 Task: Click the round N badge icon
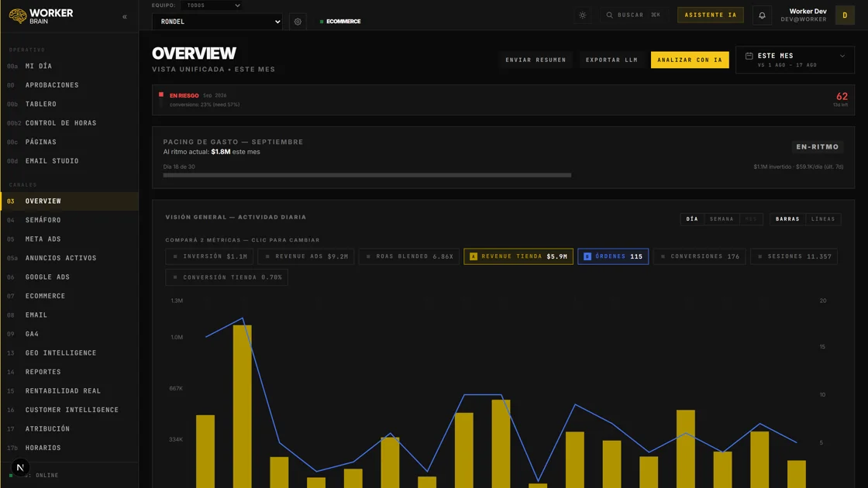pos(20,468)
